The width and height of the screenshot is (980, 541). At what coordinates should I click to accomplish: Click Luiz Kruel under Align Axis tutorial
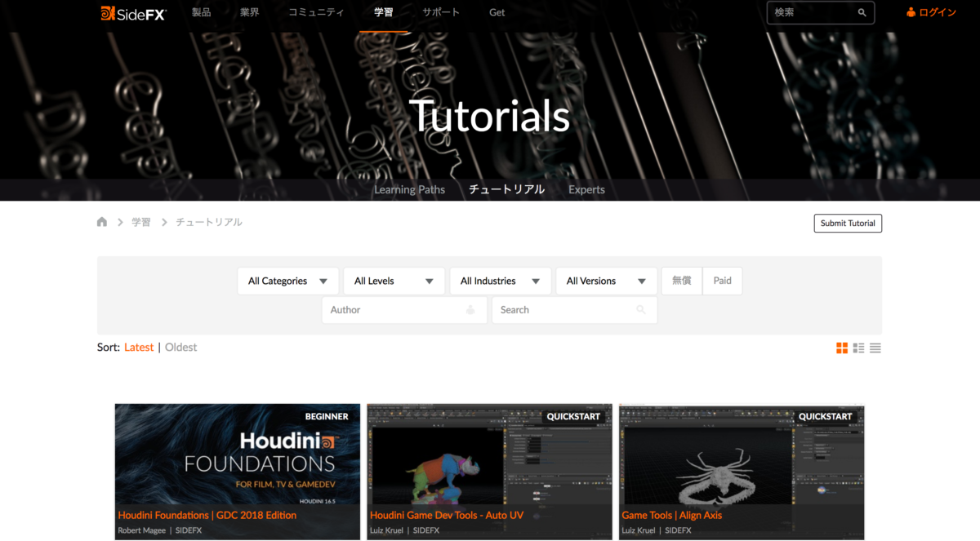coord(639,530)
